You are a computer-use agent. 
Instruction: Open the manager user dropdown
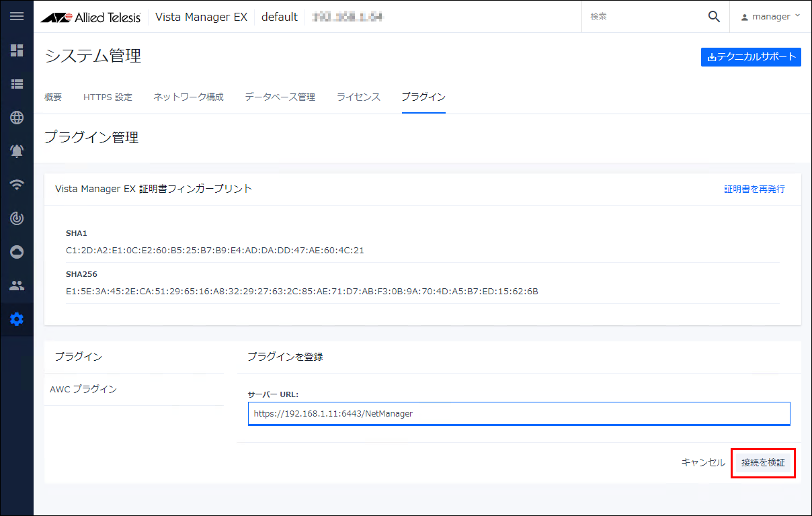[x=770, y=17]
